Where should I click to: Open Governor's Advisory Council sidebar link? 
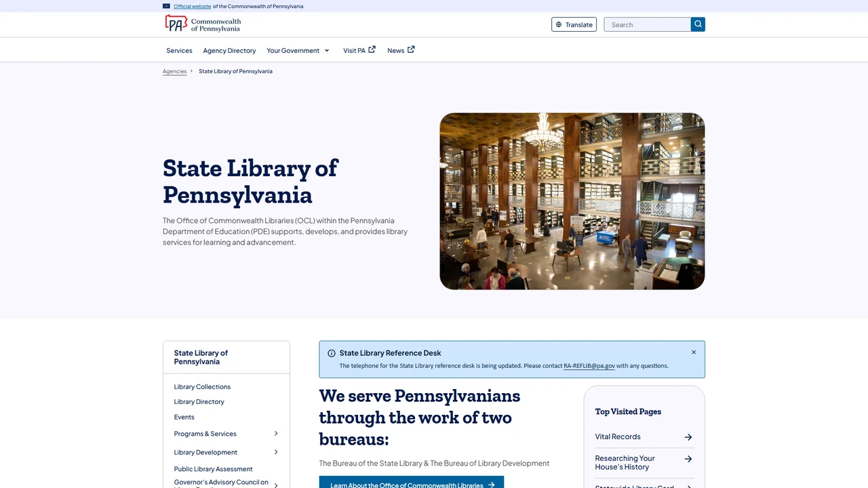pyautogui.click(x=221, y=483)
